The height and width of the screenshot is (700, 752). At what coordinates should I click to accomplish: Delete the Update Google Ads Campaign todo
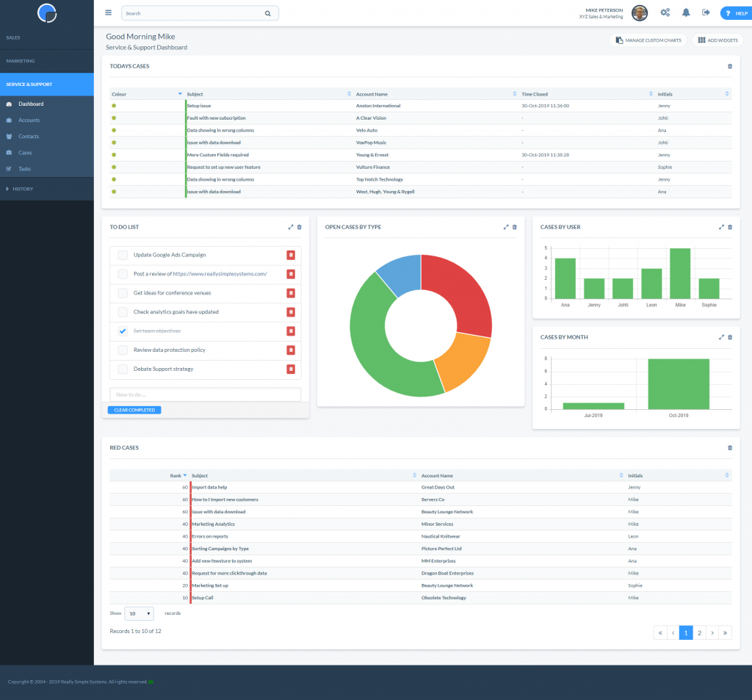[x=291, y=255]
